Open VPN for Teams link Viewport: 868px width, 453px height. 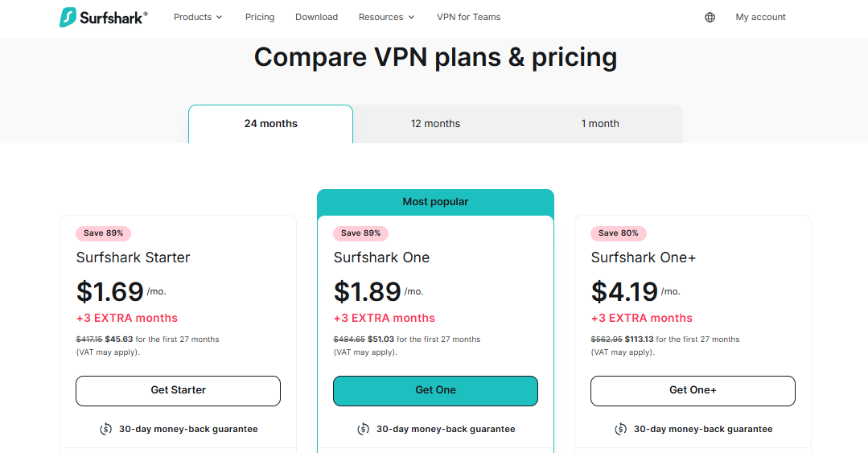[x=468, y=17]
